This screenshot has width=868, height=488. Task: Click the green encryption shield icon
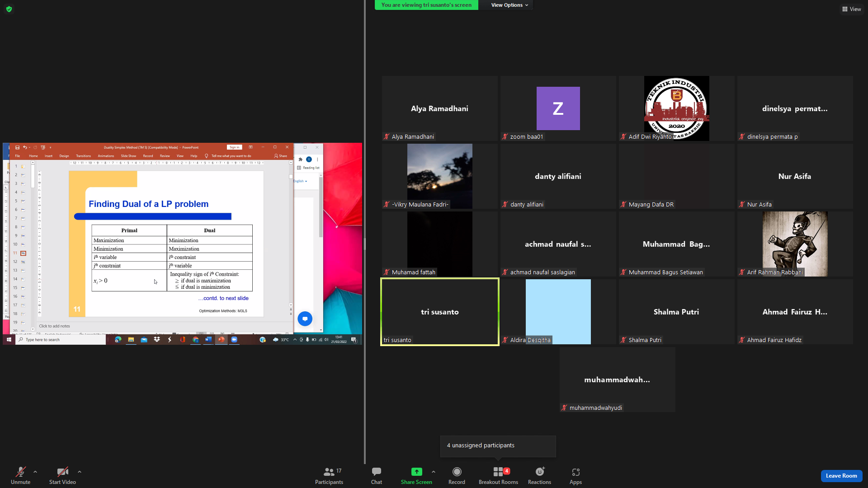(x=9, y=9)
